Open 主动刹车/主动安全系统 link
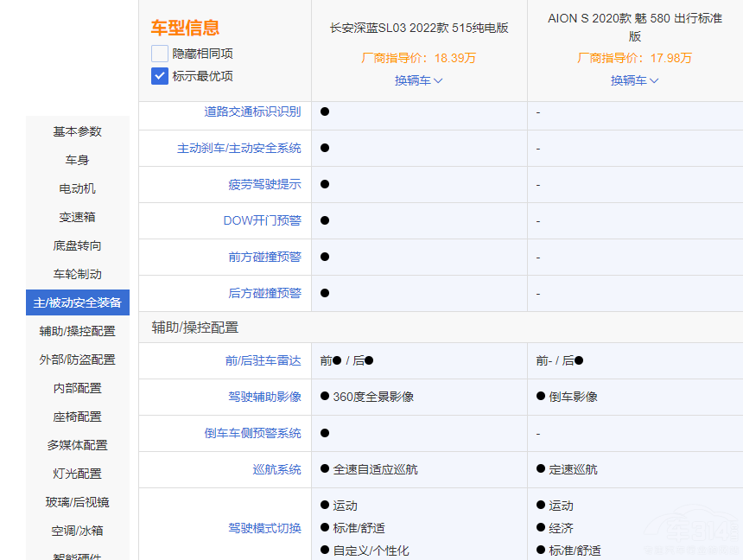Viewport: 743px width, 560px height. [x=239, y=149]
